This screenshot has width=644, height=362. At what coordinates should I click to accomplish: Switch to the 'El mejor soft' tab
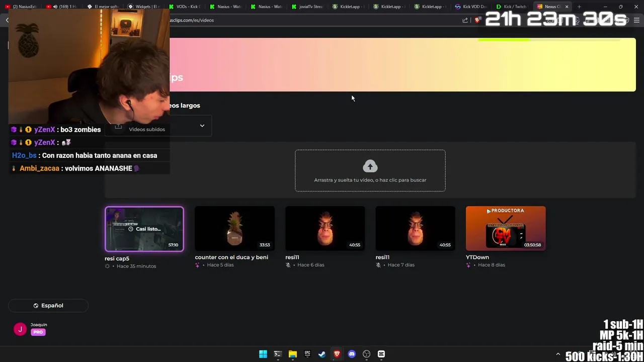click(103, 7)
